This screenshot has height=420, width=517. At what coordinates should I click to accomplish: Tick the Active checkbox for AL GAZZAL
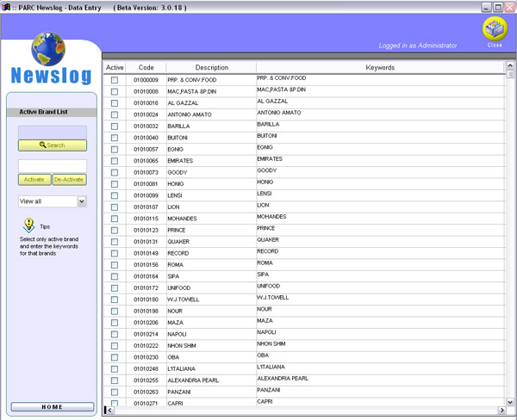(x=115, y=103)
